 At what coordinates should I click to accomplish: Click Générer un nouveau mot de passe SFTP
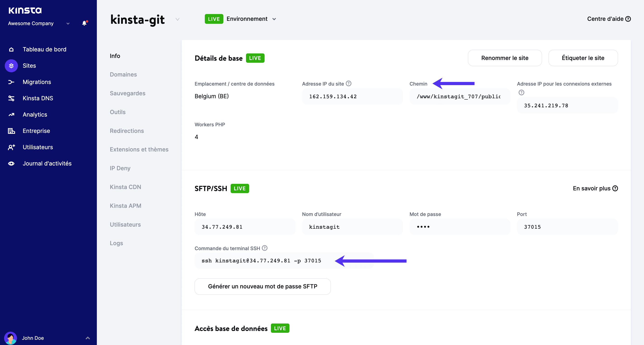pyautogui.click(x=262, y=286)
